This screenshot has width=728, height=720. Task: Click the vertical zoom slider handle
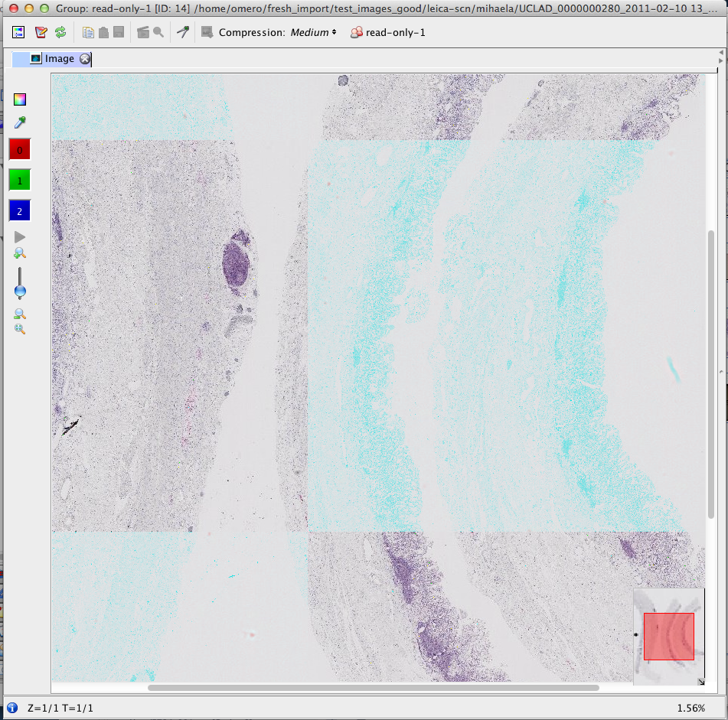pos(20,291)
